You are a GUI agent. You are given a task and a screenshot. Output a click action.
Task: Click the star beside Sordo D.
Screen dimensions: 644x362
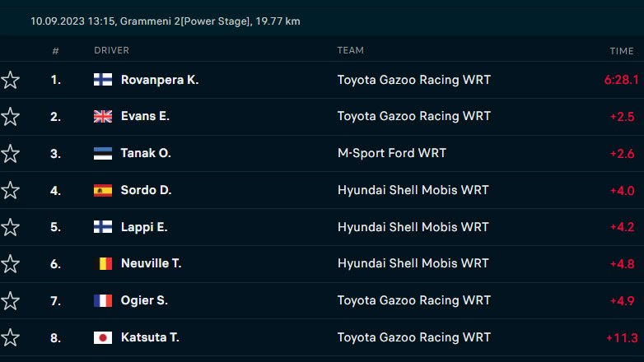click(x=10, y=191)
